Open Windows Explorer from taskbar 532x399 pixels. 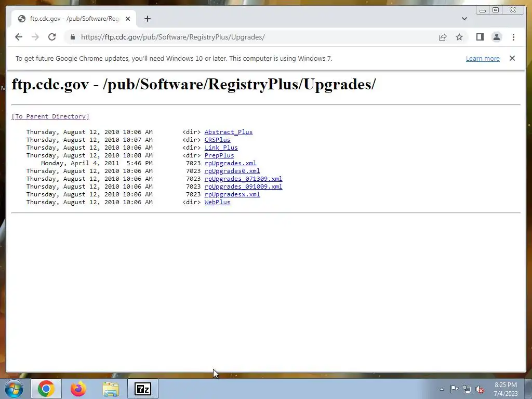[111, 389]
